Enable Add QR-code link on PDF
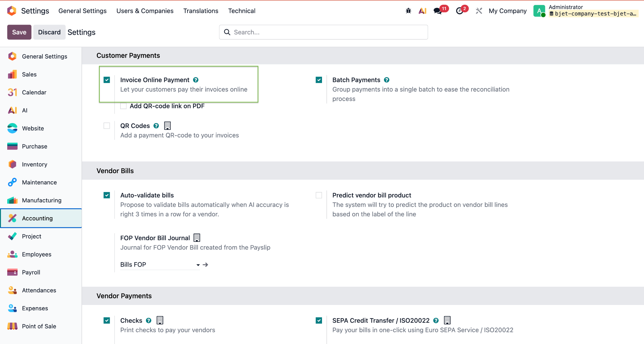 click(124, 106)
